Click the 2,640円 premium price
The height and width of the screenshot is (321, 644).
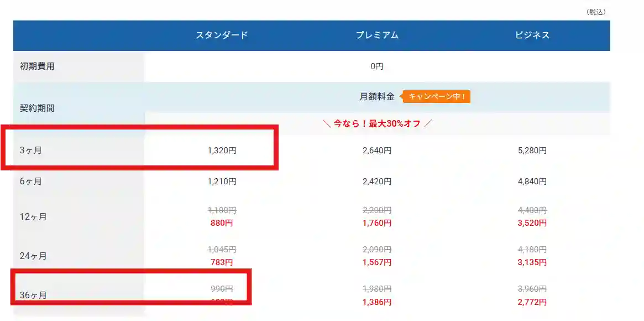[x=377, y=151]
